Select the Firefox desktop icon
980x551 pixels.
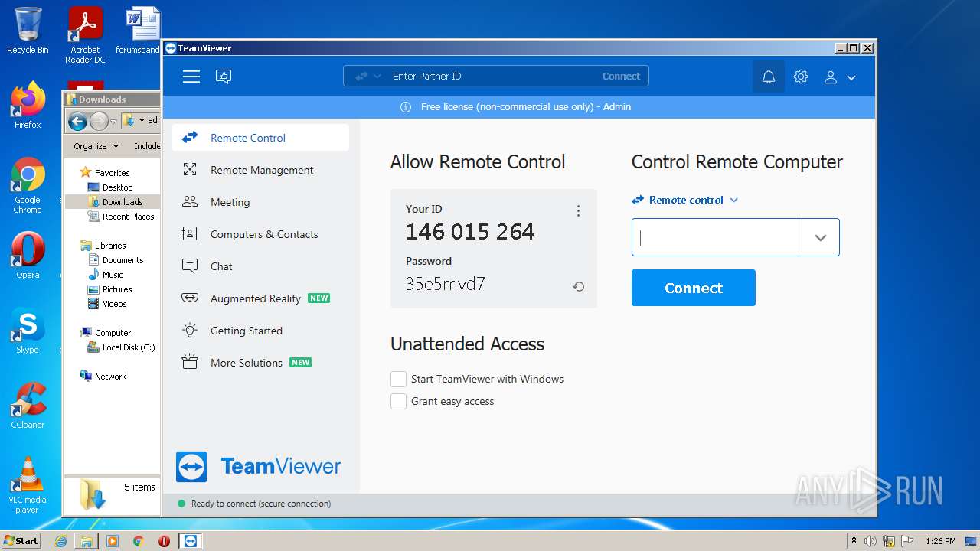[28, 106]
